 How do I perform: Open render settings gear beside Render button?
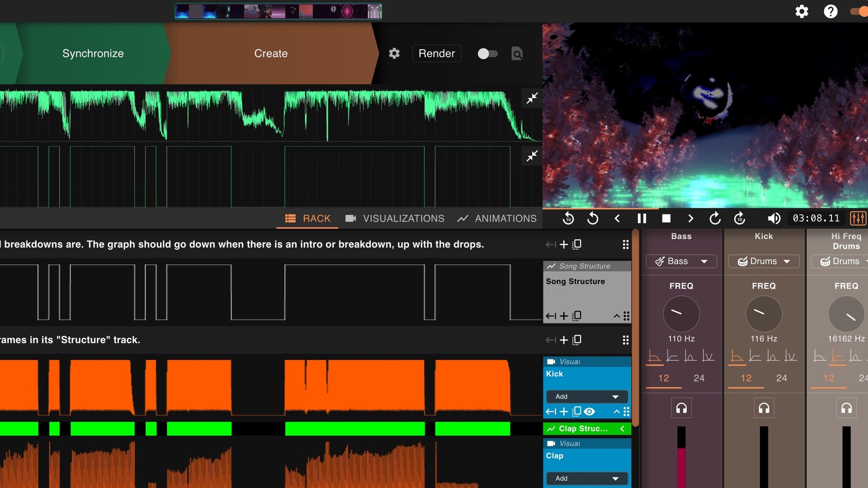coord(394,53)
